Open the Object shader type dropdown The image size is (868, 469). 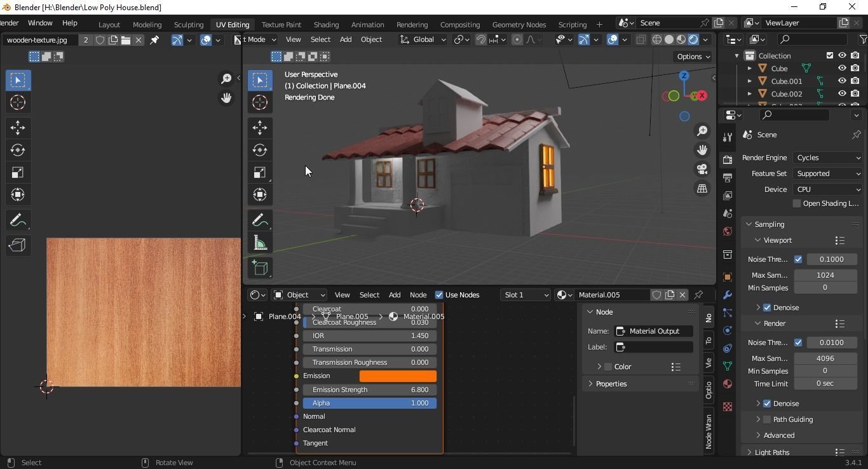(x=299, y=295)
